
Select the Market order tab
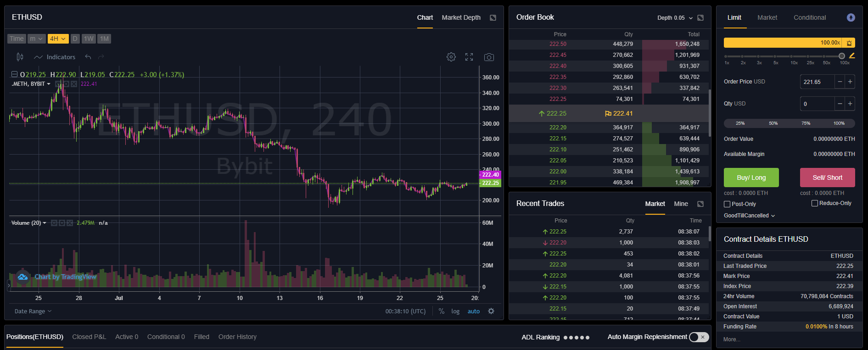[767, 17]
